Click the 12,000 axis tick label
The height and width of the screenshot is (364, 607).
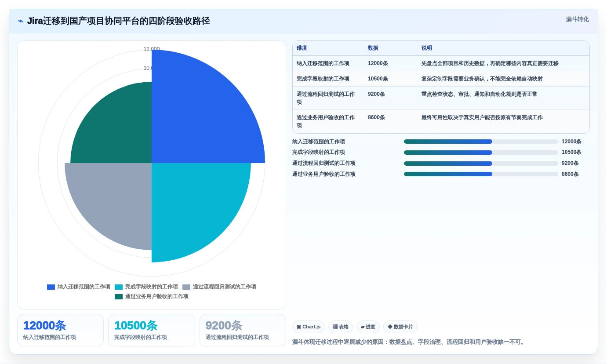[x=152, y=49]
